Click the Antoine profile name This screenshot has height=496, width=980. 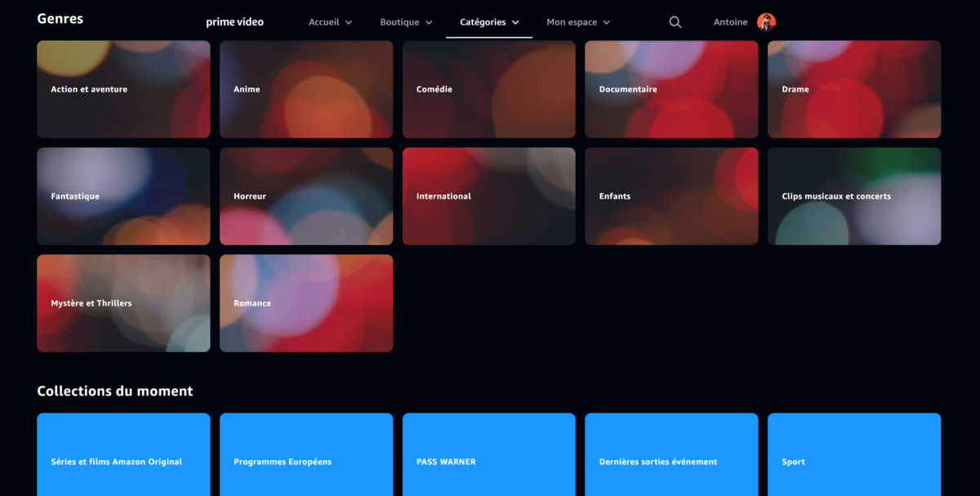tap(730, 22)
